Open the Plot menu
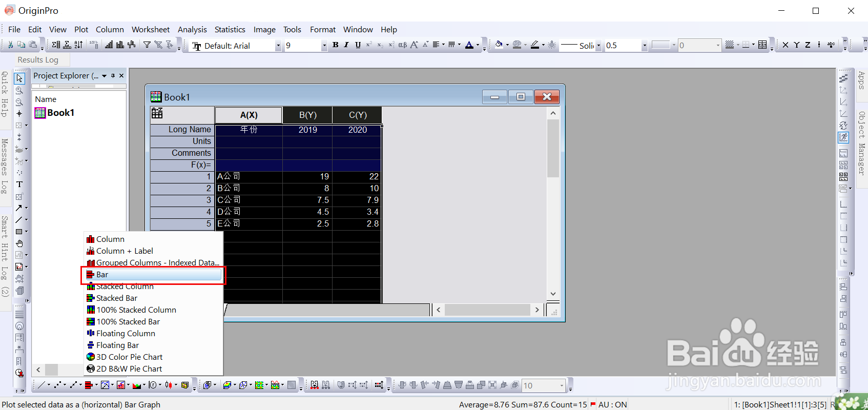The image size is (868, 410). tap(81, 29)
